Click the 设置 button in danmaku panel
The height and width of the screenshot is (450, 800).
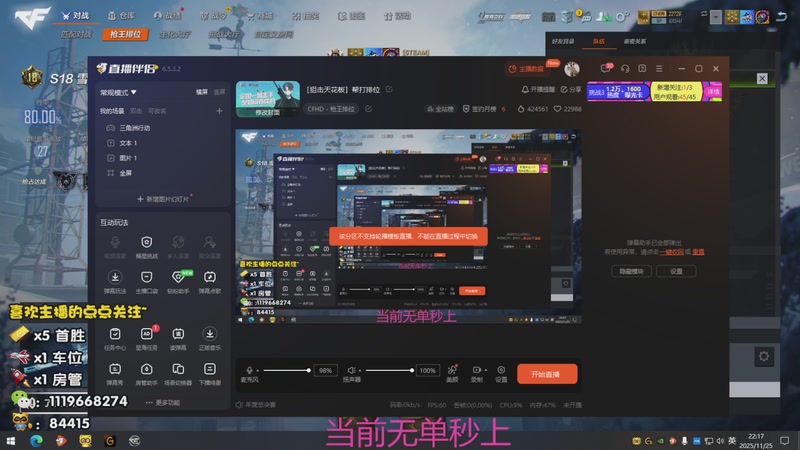[x=676, y=271]
